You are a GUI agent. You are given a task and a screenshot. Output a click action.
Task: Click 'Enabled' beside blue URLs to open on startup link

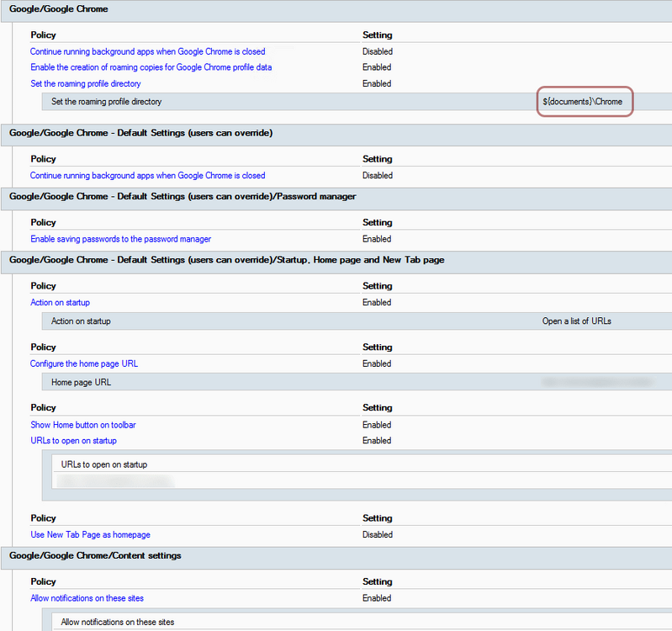377,441
